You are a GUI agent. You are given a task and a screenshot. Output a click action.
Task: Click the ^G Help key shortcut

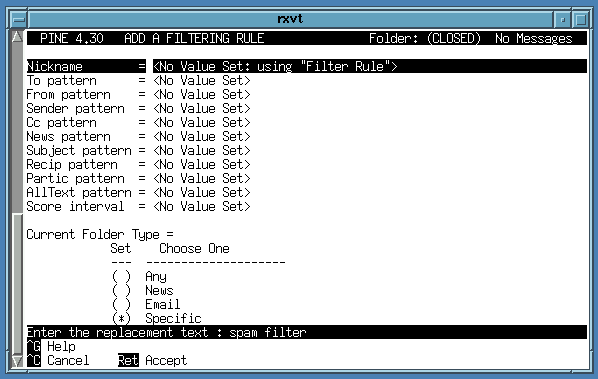tap(51, 347)
